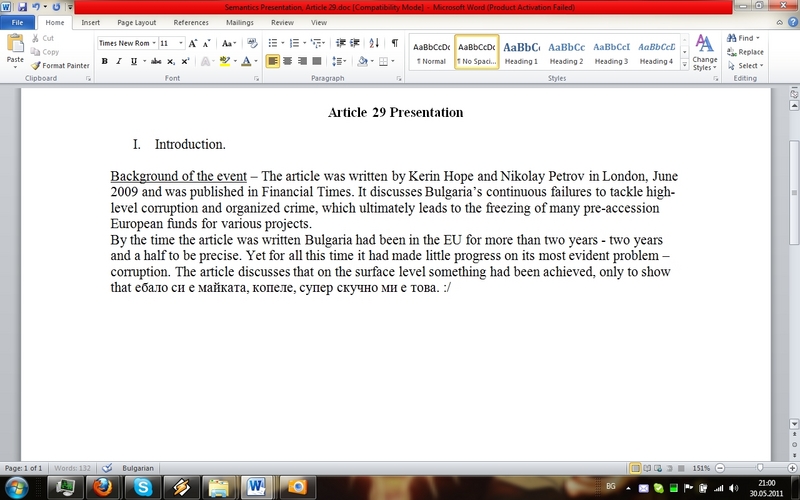
Task: Toggle align text left
Action: click(273, 61)
